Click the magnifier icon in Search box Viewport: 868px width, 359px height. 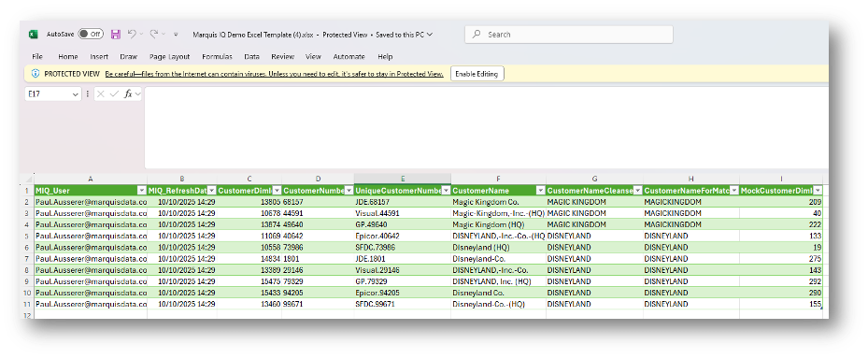(477, 35)
